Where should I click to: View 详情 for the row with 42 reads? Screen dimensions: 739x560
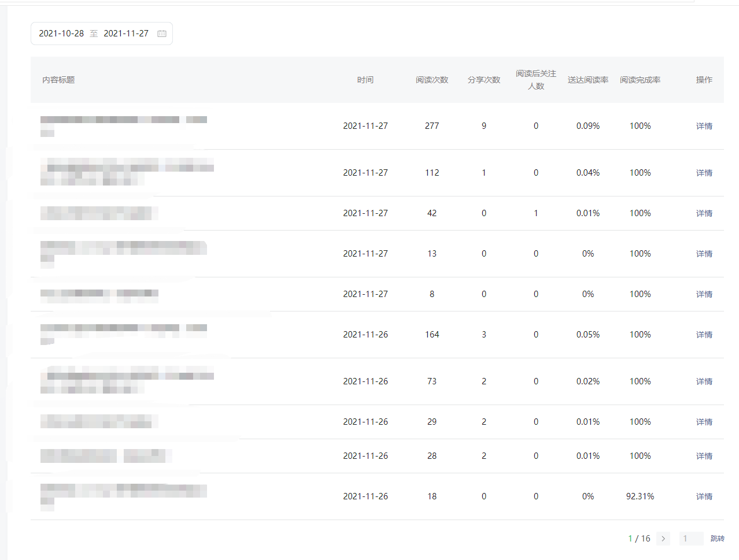(704, 213)
